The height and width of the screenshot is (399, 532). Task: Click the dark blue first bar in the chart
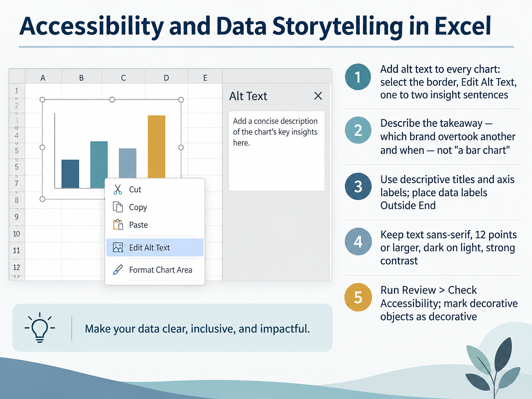70,174
